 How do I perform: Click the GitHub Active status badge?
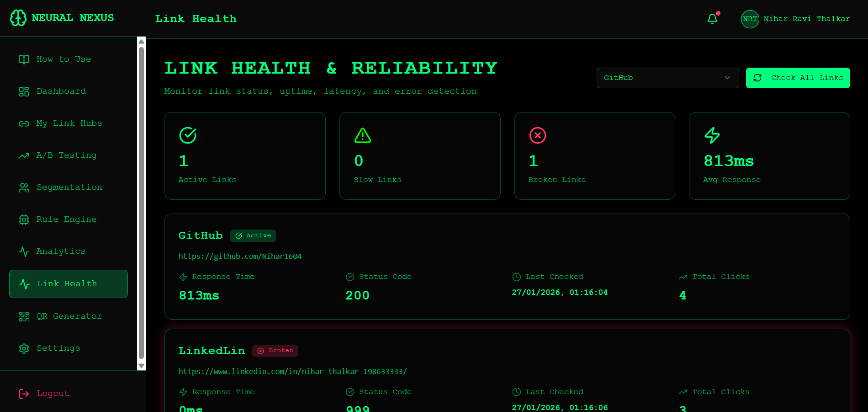tap(253, 236)
